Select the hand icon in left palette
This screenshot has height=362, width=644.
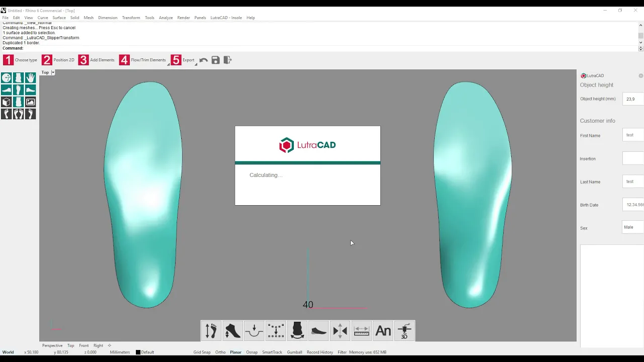pyautogui.click(x=30, y=77)
